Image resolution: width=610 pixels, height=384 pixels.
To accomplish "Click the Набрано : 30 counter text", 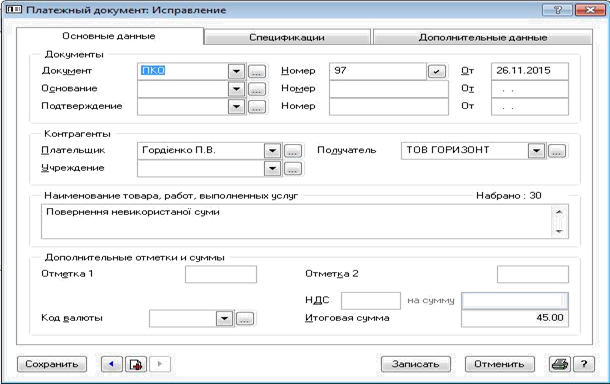I will tap(508, 196).
